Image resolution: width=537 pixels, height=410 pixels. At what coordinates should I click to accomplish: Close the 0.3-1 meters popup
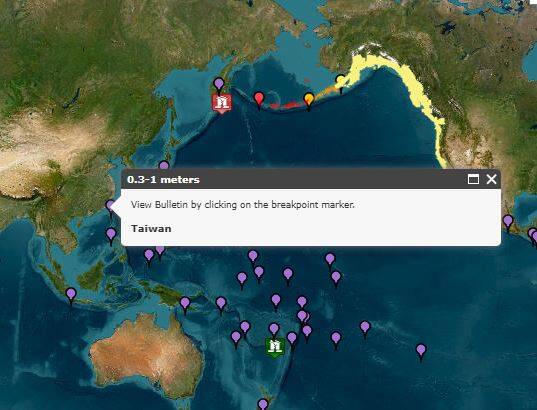tap(491, 179)
